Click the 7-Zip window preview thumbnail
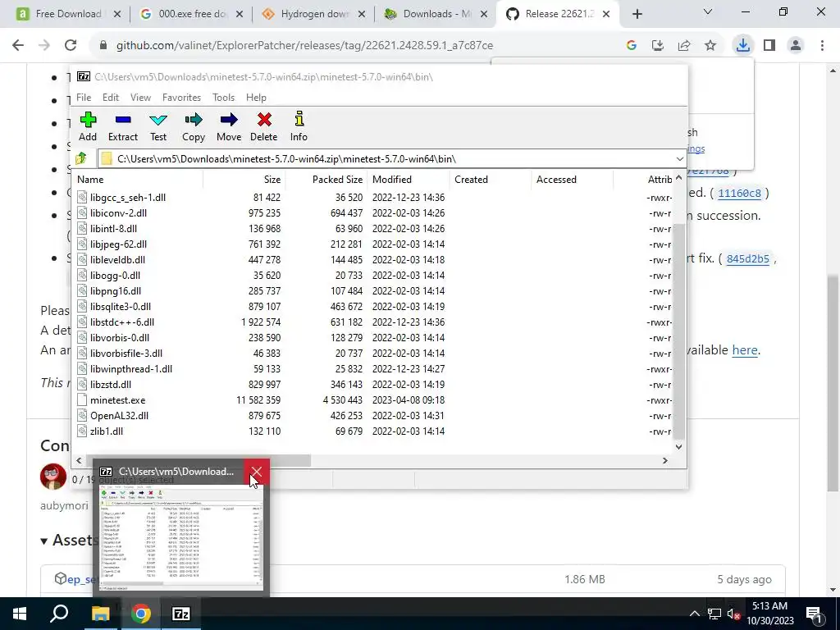Viewport: 840px width, 630px height. click(x=181, y=537)
